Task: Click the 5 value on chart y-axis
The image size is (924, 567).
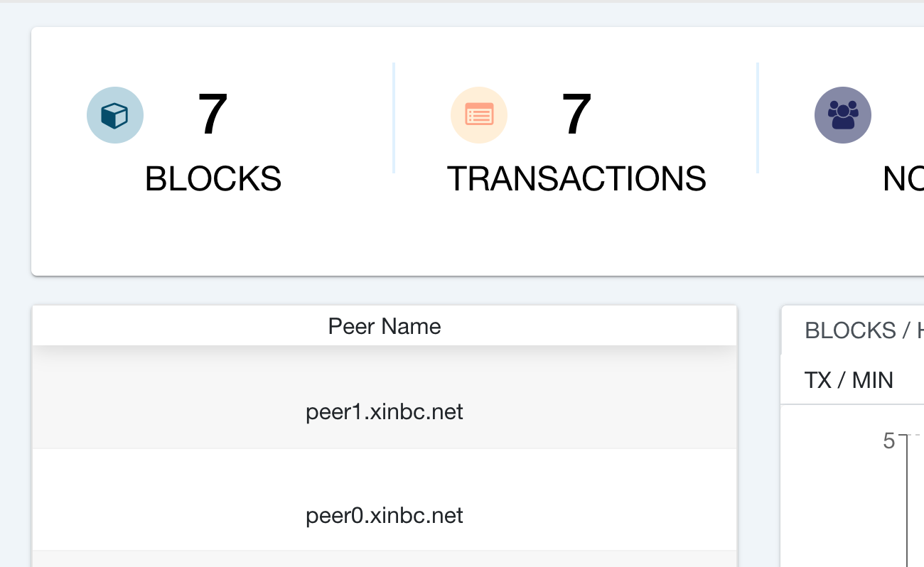Action: [888, 441]
